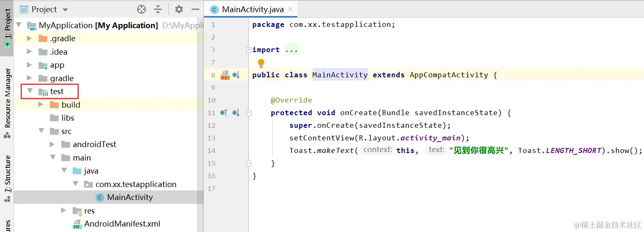Select the blue java source folder icon
The width and height of the screenshot is (644, 232).
pos(77,171)
